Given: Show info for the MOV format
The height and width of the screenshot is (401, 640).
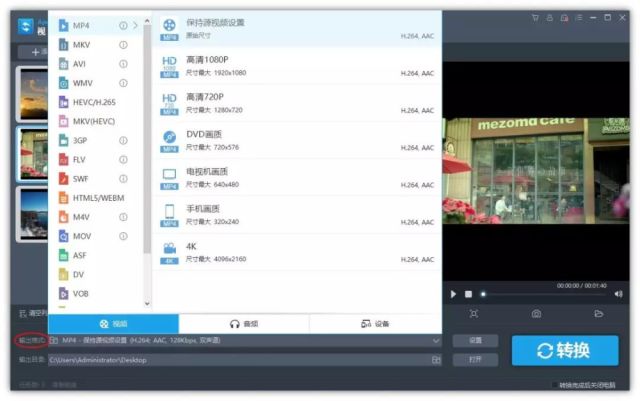Looking at the screenshot, I should (x=123, y=236).
